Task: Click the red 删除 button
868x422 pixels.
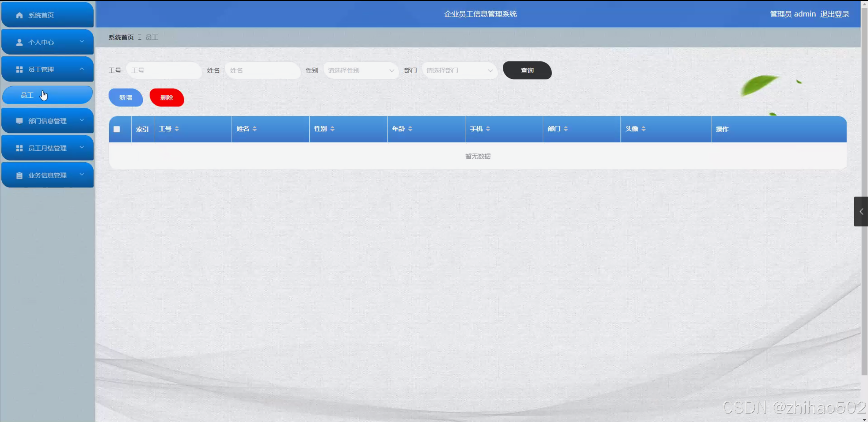Action: tap(167, 98)
